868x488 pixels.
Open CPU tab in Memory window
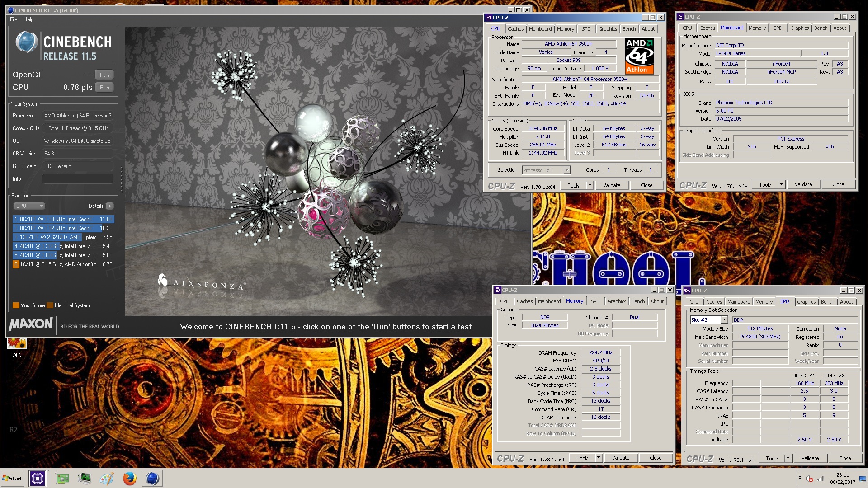point(505,301)
